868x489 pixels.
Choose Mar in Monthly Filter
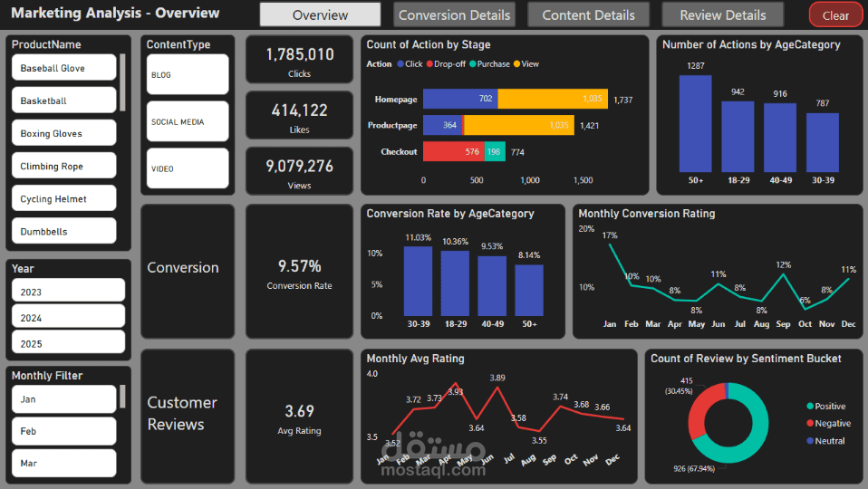point(63,463)
